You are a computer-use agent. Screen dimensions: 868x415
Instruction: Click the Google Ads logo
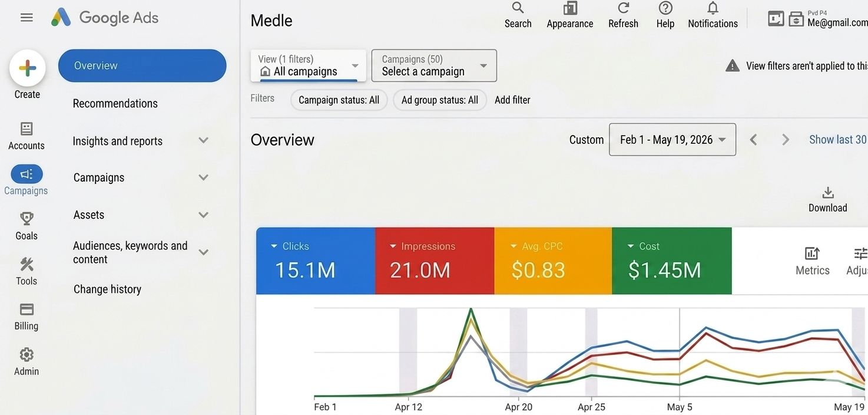105,18
